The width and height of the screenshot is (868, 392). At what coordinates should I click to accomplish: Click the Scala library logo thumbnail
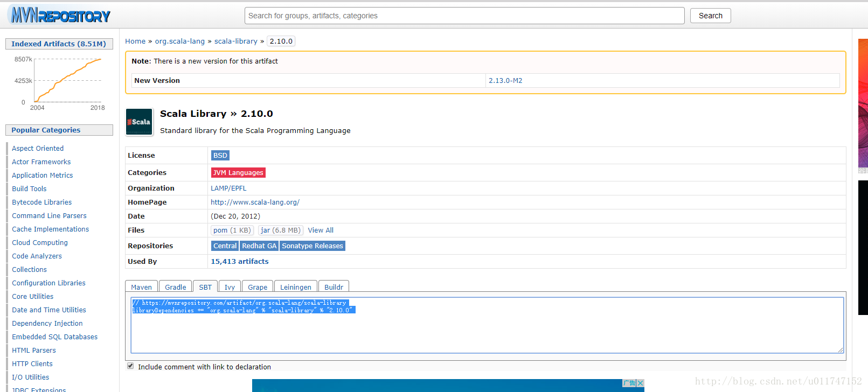pyautogui.click(x=139, y=122)
